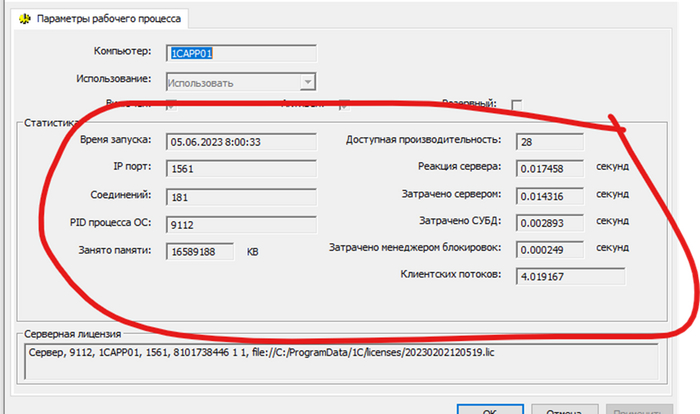The image size is (700, 414).
Task: Click the Время запуска label
Action: [x=116, y=140]
